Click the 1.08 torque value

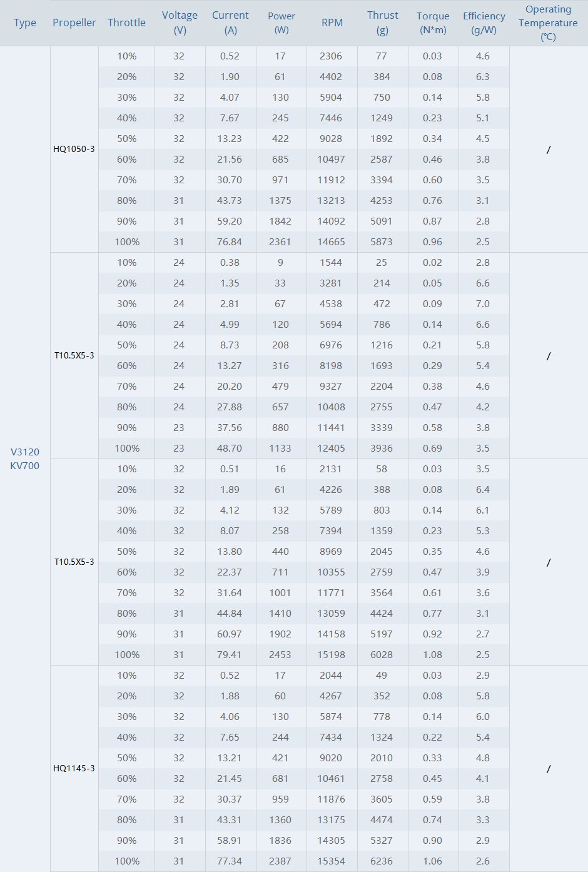point(432,655)
